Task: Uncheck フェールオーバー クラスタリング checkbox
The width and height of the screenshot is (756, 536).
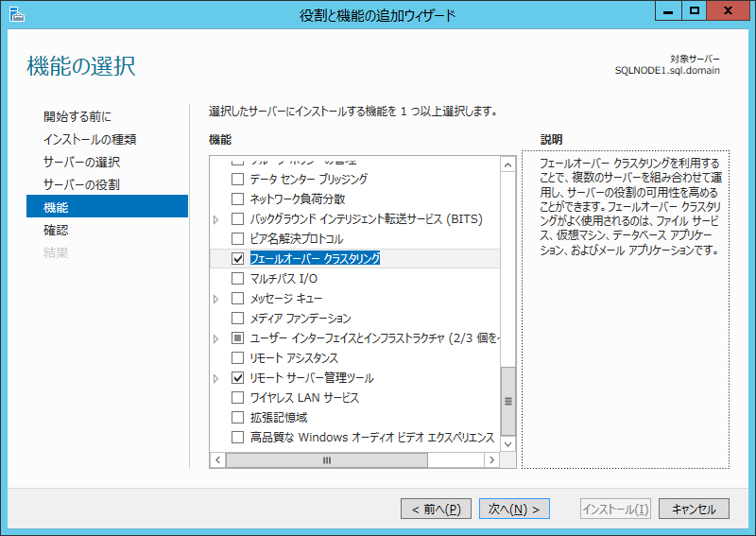Action: pos(238,258)
